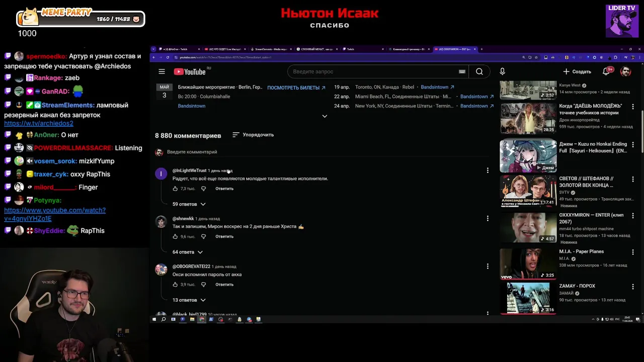Open Bandsintown link for New York show

tap(477, 106)
